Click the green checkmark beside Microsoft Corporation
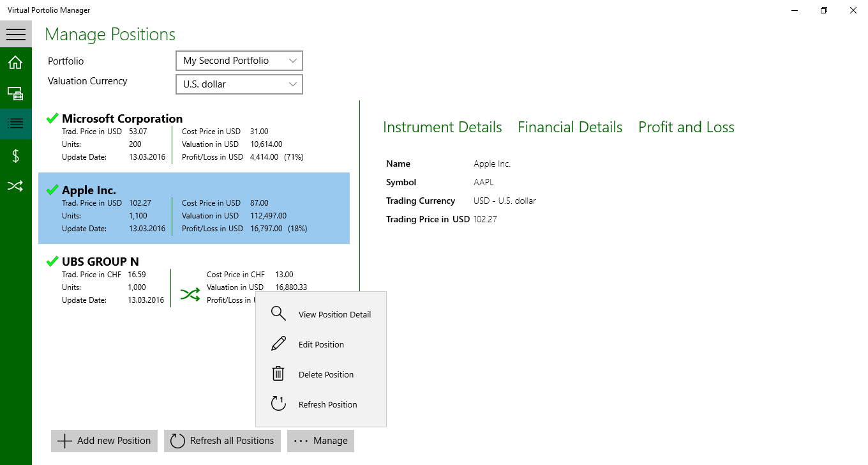 (52, 119)
